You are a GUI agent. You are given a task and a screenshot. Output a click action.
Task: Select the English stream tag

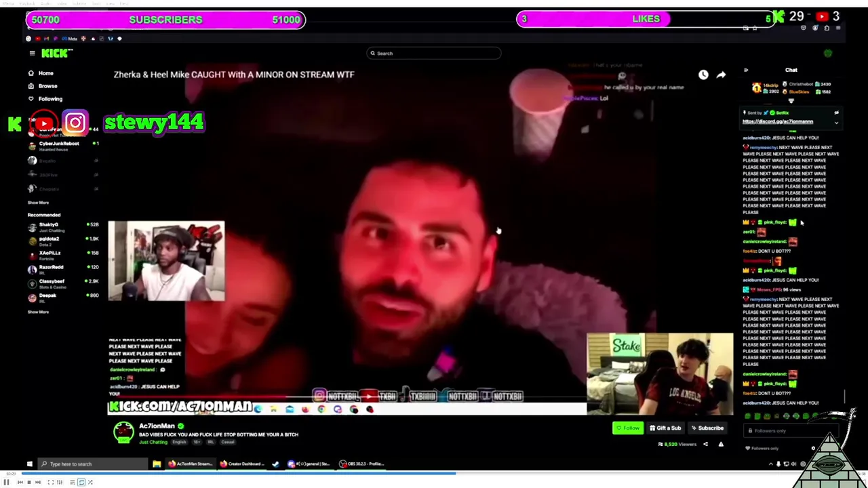coord(179,442)
